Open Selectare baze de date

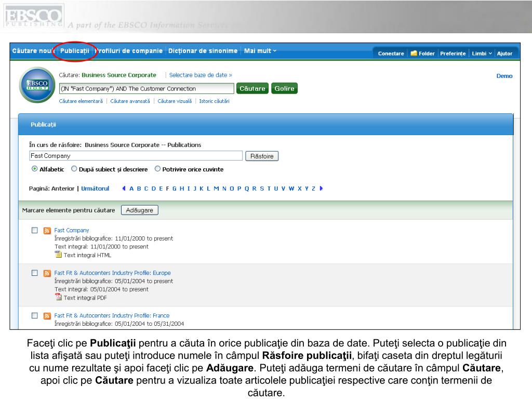[201, 75]
